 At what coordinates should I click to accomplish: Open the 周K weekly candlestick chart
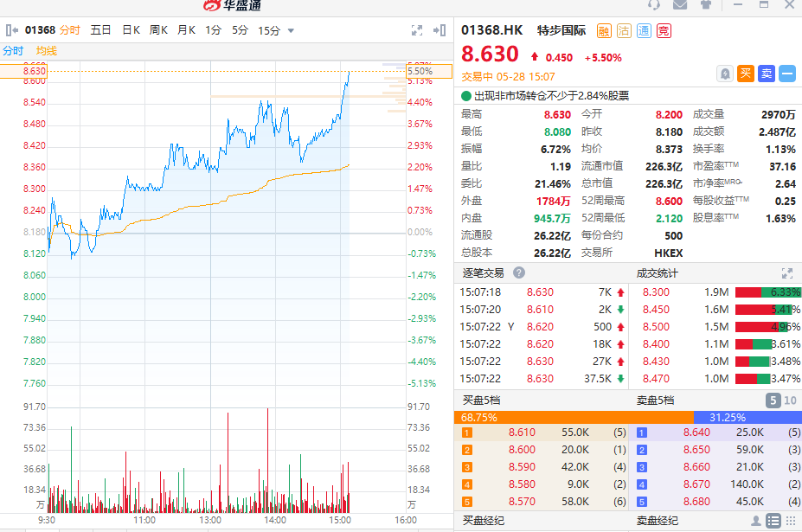coord(158,30)
